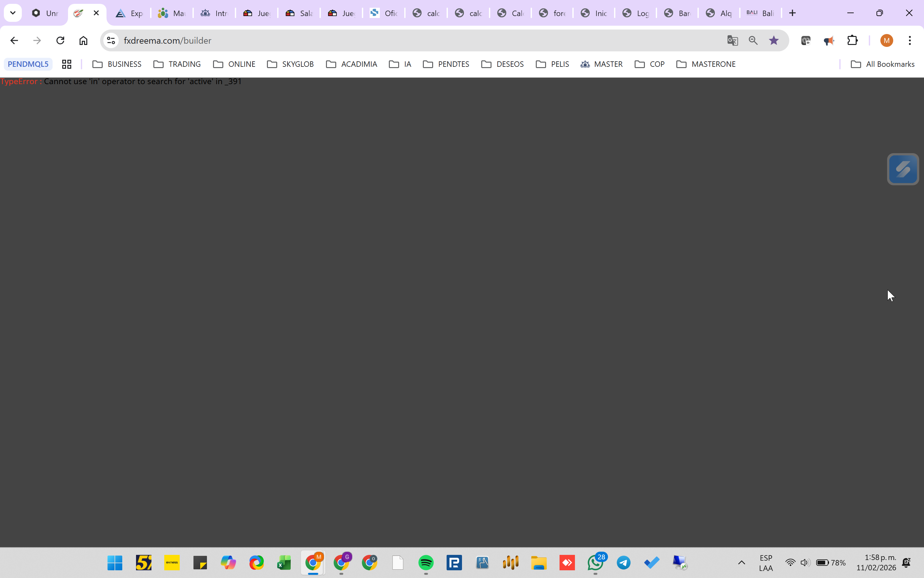Screen dimensions: 924x578
Task: Go to the browser home page
Action: 83,40
